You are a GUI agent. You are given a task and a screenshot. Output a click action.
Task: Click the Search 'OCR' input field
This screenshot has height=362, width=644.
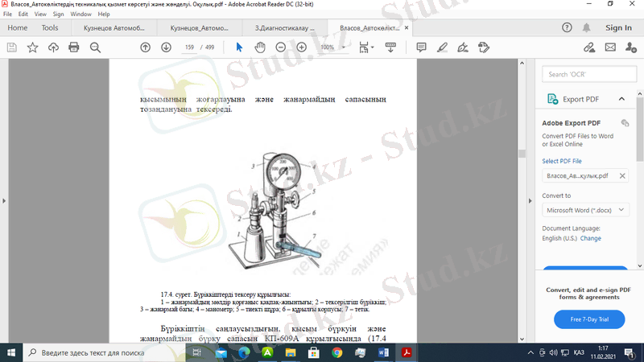click(x=586, y=74)
